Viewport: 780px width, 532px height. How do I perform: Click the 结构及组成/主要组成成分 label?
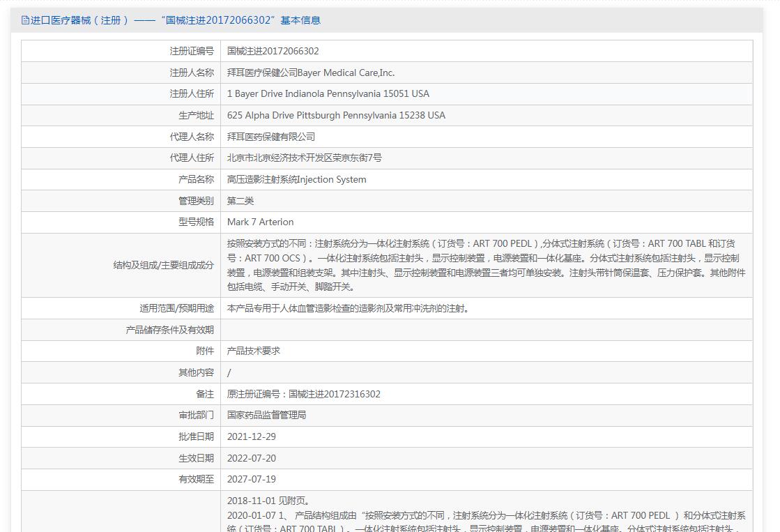164,265
